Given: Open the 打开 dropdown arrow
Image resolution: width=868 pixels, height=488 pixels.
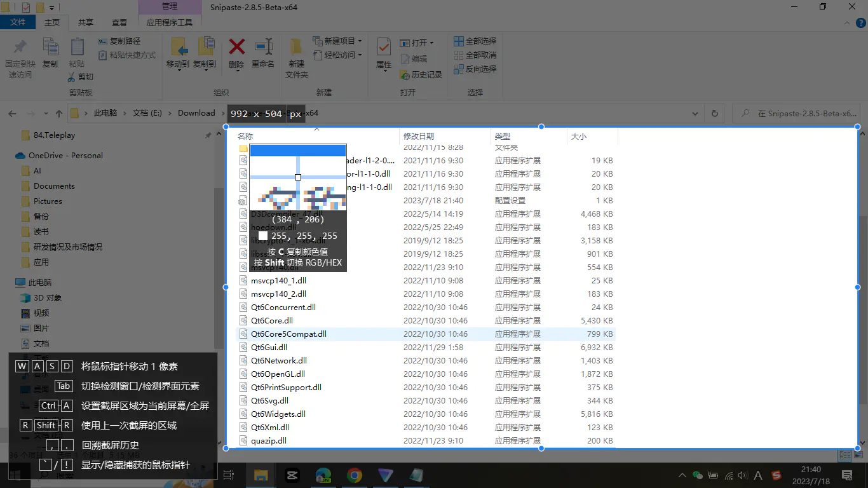Looking at the screenshot, I should coord(431,43).
